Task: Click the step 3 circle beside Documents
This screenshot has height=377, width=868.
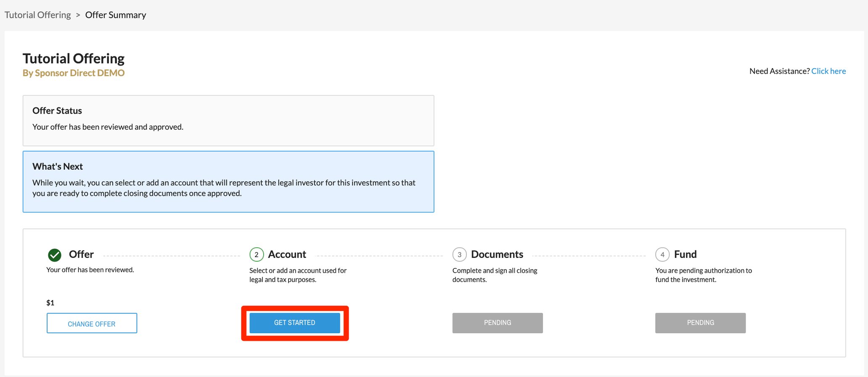Action: point(459,255)
